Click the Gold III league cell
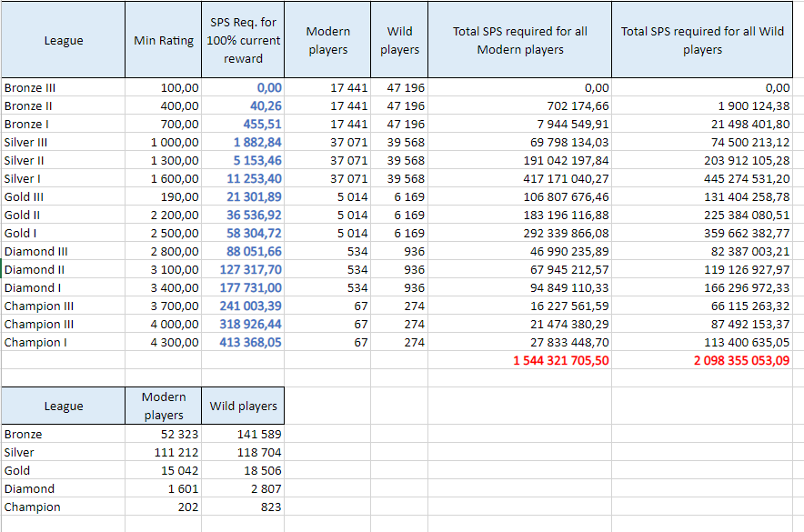804x532 pixels. (63, 196)
